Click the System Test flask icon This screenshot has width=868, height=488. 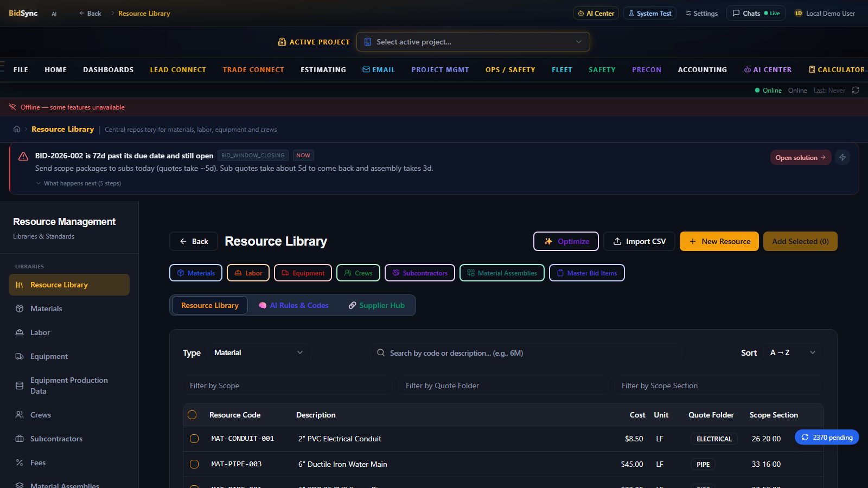[x=631, y=13]
